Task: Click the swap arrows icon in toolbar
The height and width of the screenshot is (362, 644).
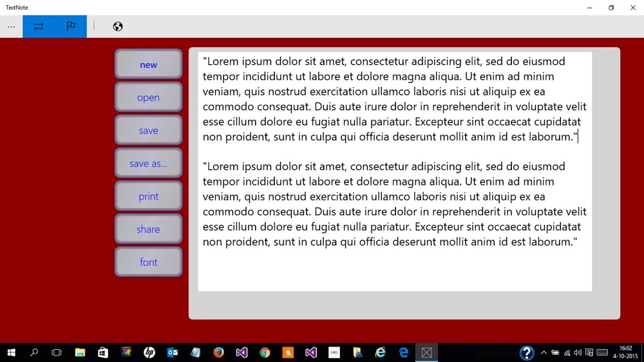Action: (39, 26)
